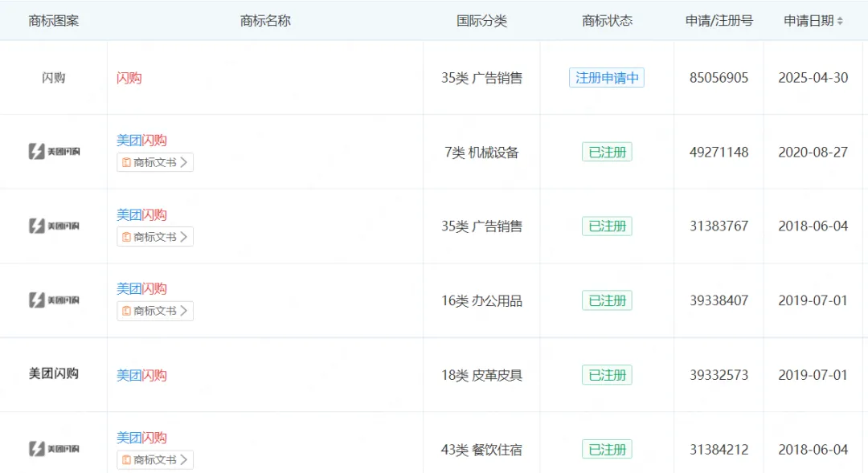The width and height of the screenshot is (868, 473).
Task: Open 美团闪购 link in 18类 皮革皮具 row
Action: coord(141,375)
